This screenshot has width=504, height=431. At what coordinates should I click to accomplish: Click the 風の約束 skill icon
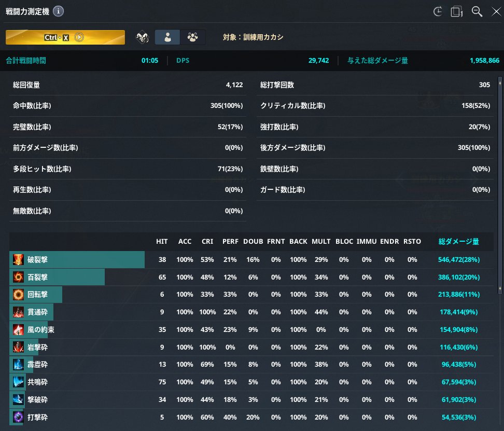click(x=18, y=329)
